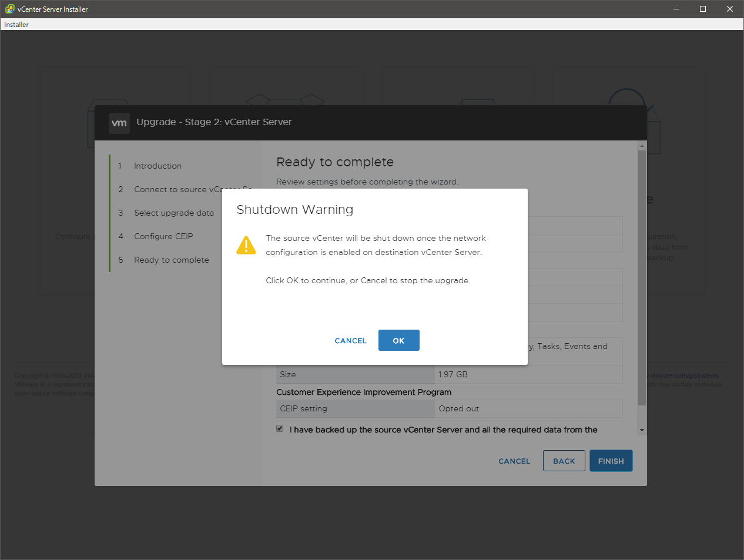
Task: Select the Select upgrade data step
Action: click(174, 213)
